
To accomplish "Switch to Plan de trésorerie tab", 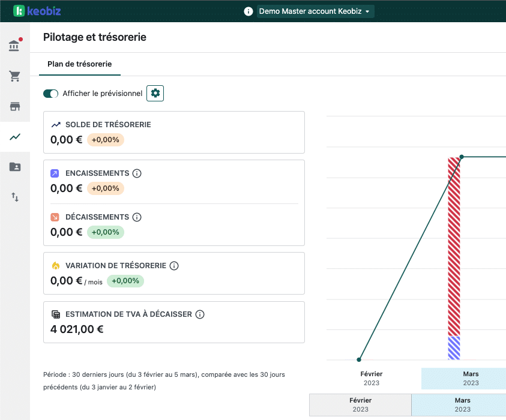I will [79, 64].
